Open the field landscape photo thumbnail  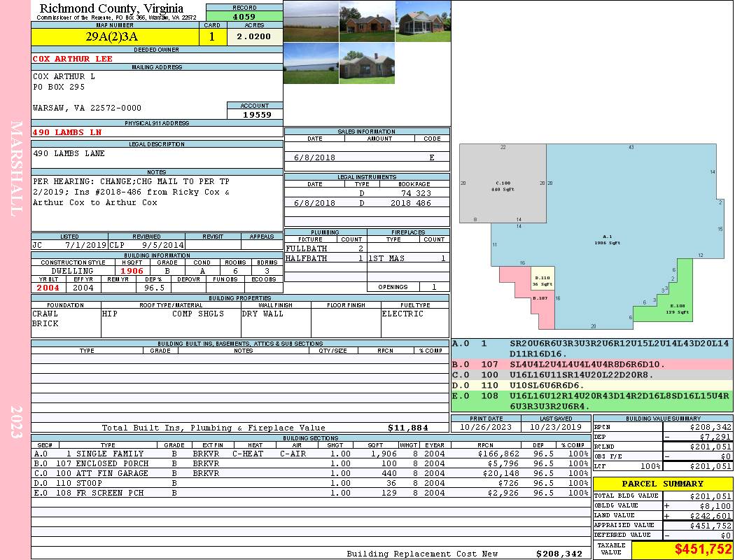[x=311, y=22]
